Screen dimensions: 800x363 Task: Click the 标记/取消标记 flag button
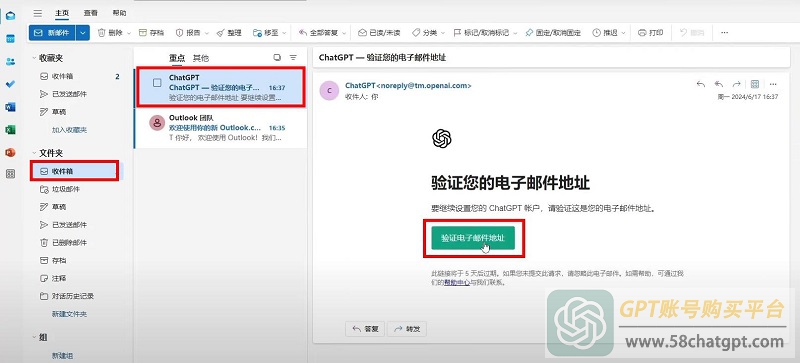point(481,33)
